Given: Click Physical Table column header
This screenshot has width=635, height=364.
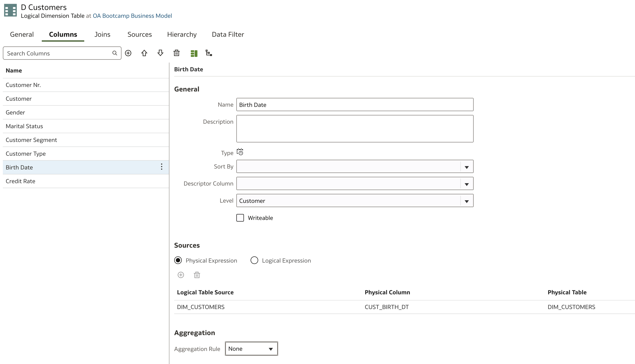Looking at the screenshot, I should [x=567, y=292].
